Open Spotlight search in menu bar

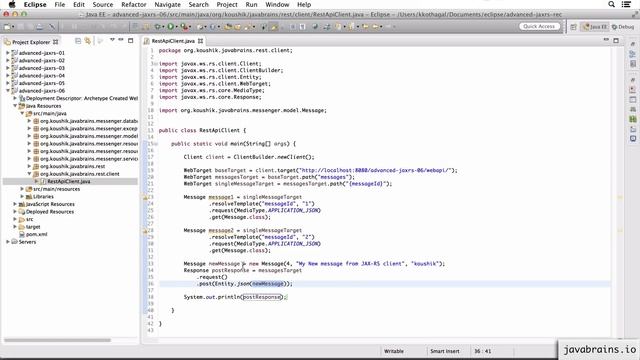pyautogui.click(x=611, y=4)
